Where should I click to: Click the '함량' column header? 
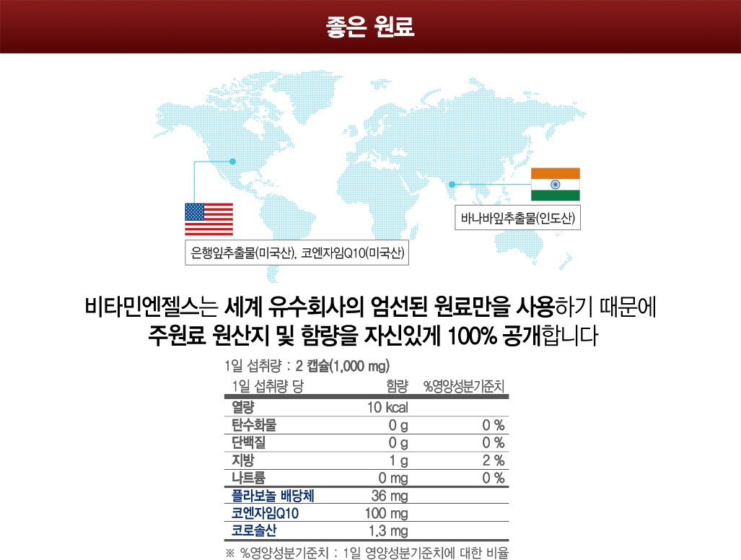point(397,386)
